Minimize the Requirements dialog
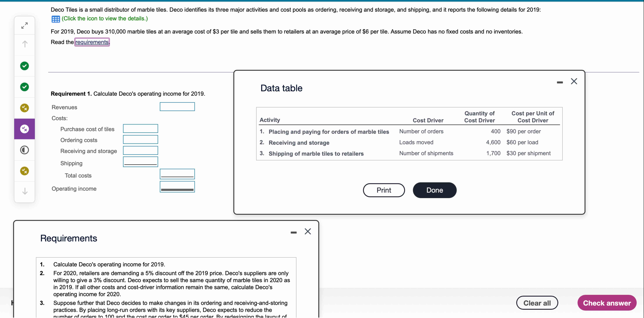The width and height of the screenshot is (644, 318). 293,233
